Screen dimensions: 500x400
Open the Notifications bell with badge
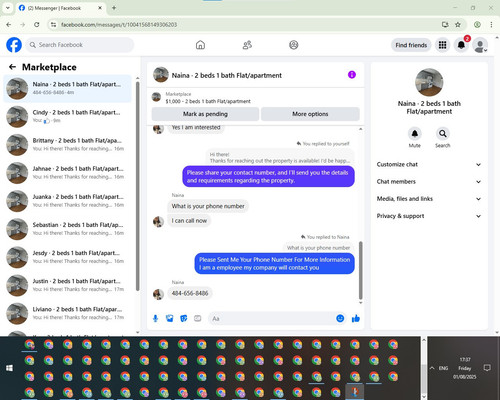pyautogui.click(x=461, y=45)
